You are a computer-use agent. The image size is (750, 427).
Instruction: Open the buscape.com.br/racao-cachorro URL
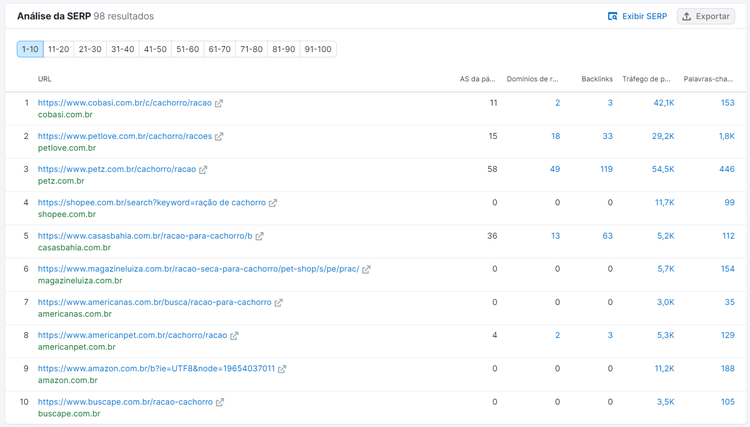[x=125, y=402]
